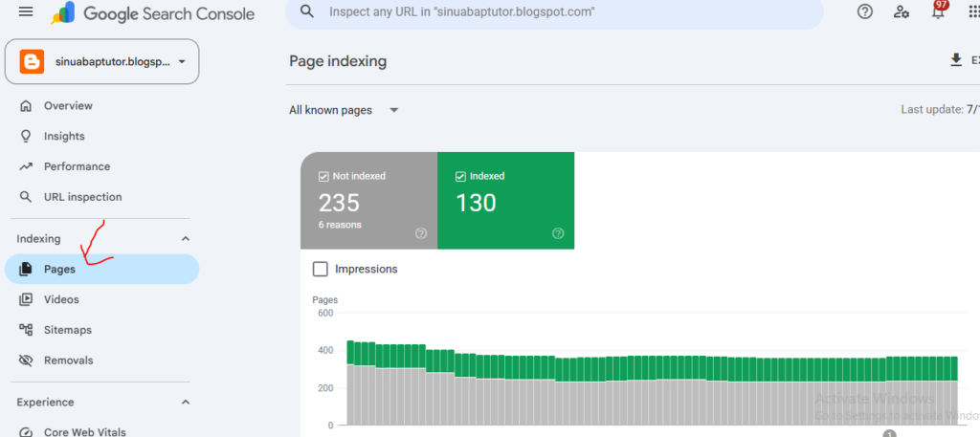Viewport: 980px width, 437px height.
Task: Toggle the Not indexed checkbox
Action: point(323,177)
